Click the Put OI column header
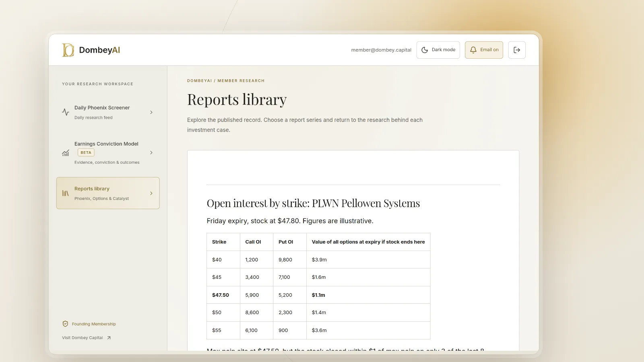The height and width of the screenshot is (362, 644). (290, 242)
